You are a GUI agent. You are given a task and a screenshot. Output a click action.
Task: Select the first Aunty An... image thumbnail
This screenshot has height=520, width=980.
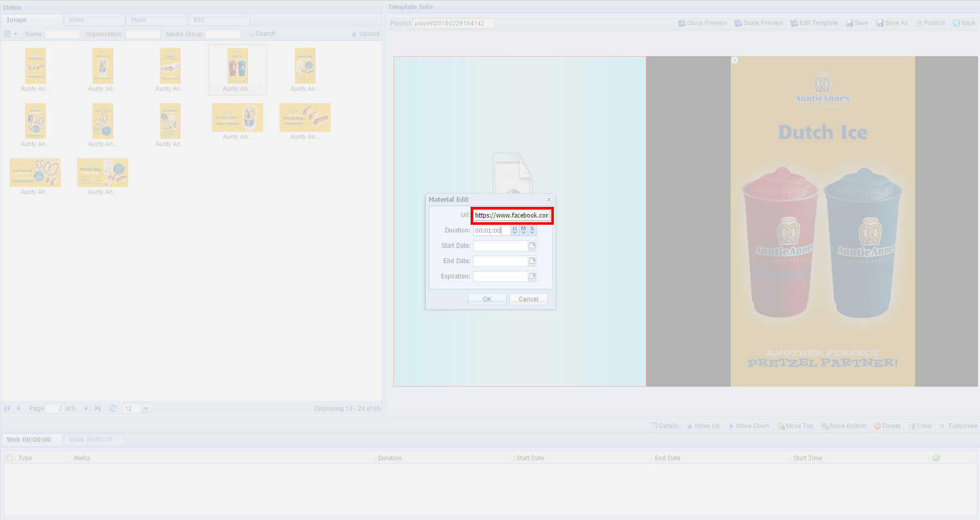(35, 69)
